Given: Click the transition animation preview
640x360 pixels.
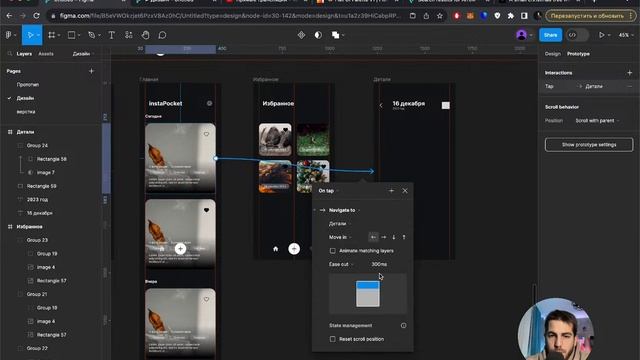Looking at the screenshot, I should coord(367,293).
